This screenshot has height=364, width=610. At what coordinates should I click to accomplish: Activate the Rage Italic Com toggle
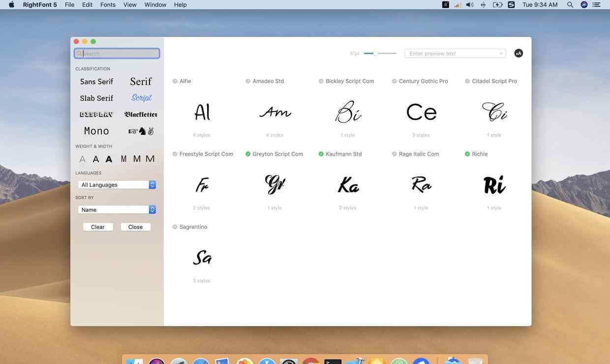(394, 154)
